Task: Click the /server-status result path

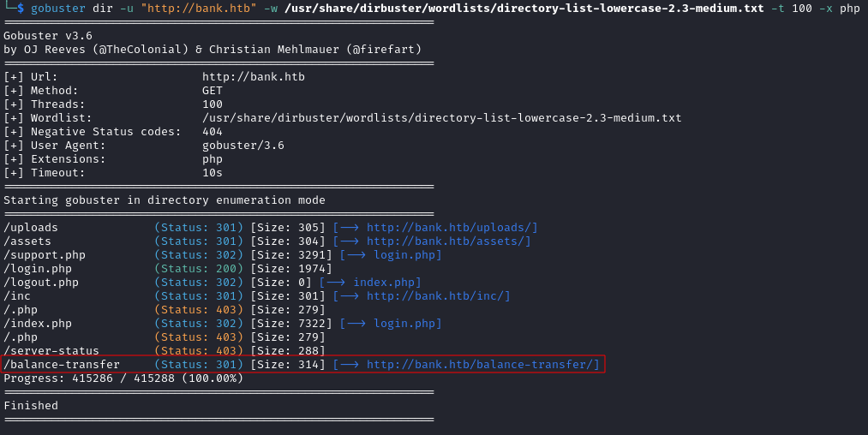Action: [x=51, y=351]
